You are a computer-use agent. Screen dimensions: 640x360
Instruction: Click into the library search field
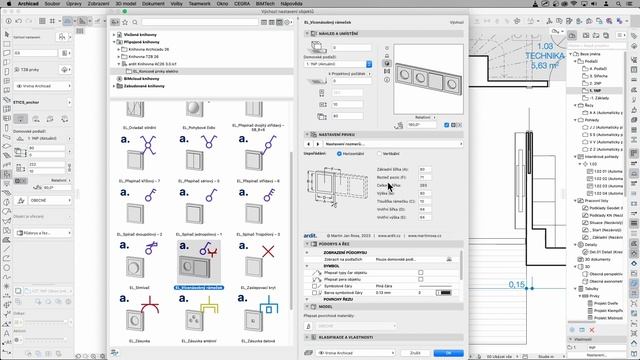click(200, 22)
